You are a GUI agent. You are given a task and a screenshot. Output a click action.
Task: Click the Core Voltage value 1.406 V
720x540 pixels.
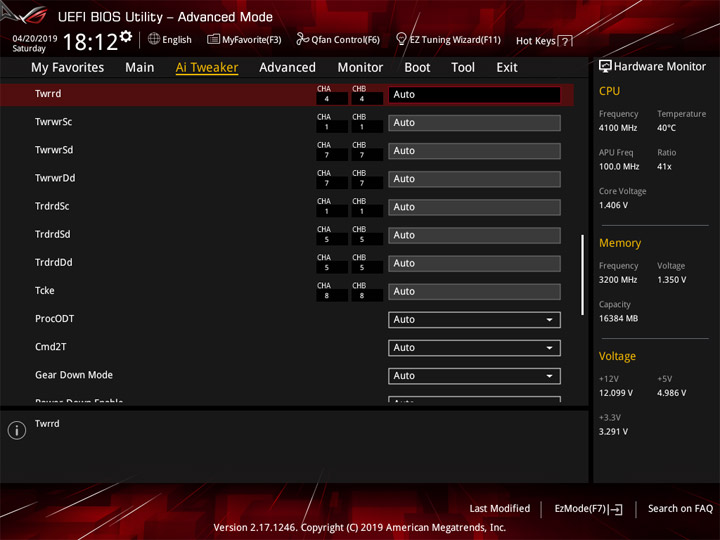click(x=613, y=205)
